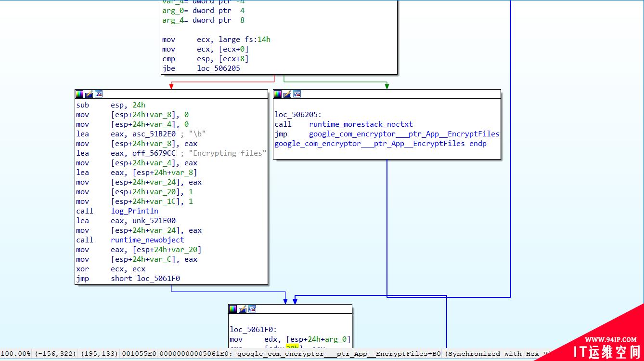Click the mov [esp+24h+var_1C], 1 instruction
This screenshot has width=644, height=361.
coord(135,201)
